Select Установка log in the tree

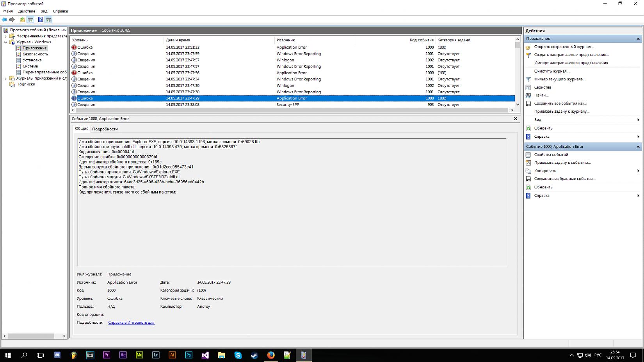[32, 60]
